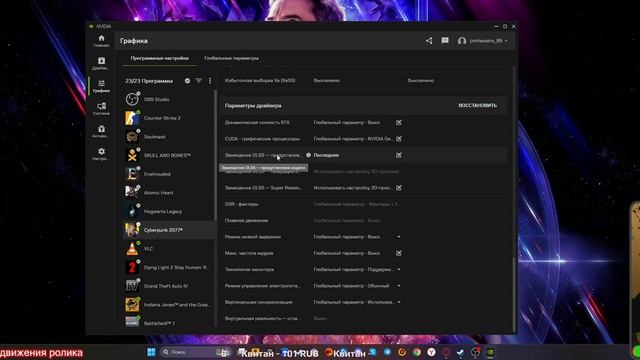The width and height of the screenshot is (640, 360).
Task: Open the NVIDIA app from the taskbar
Action: click(x=490, y=352)
